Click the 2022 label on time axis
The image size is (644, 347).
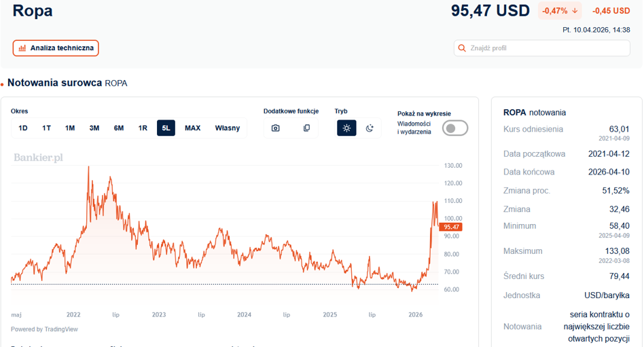(x=73, y=315)
